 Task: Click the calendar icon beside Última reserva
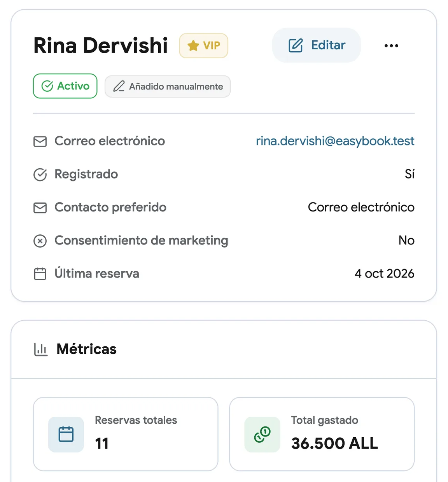pos(40,274)
